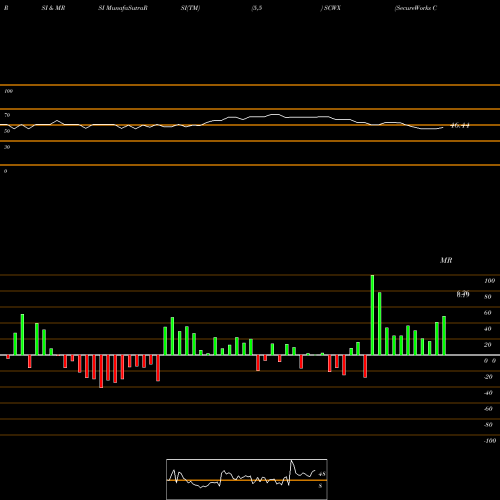Click the SCWX ticker symbol text

coord(332,8)
